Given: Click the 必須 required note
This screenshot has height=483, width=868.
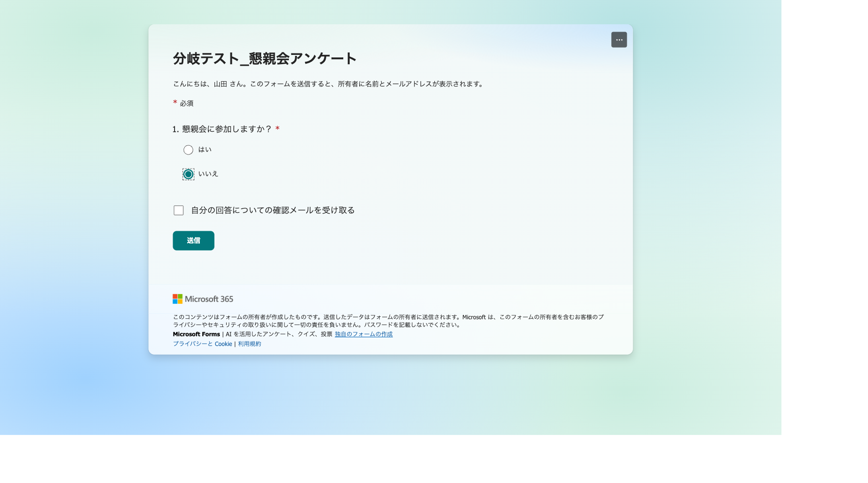Looking at the screenshot, I should 186,103.
